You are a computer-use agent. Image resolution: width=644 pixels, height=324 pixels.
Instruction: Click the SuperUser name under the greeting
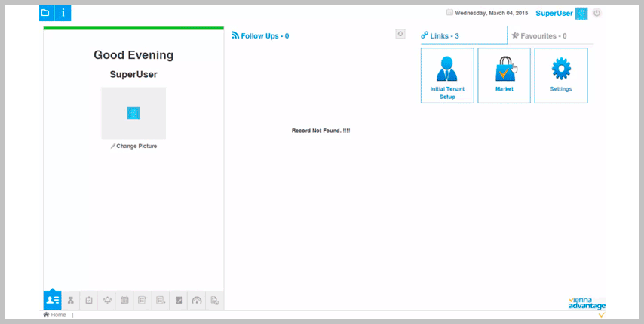(x=133, y=75)
